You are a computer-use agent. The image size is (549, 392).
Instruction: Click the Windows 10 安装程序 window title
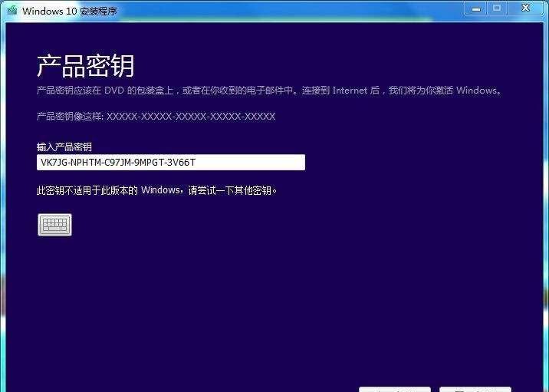pos(70,11)
